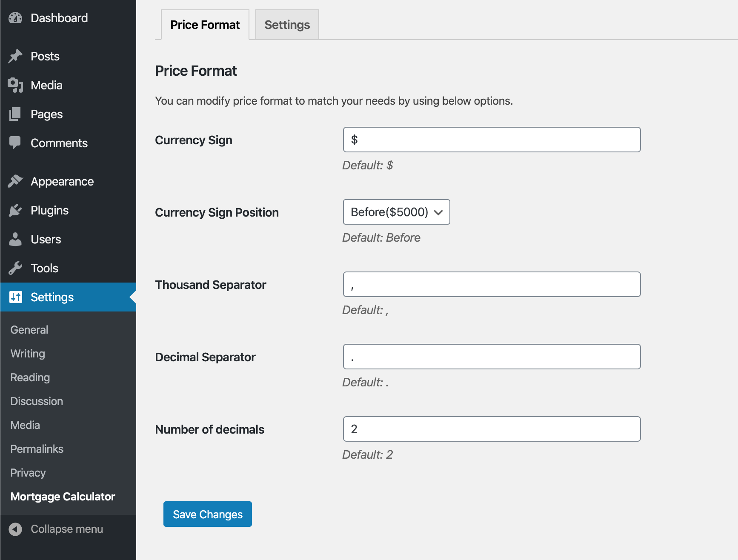Click the Price Format section heading
Screen dimensions: 738x560
click(196, 71)
